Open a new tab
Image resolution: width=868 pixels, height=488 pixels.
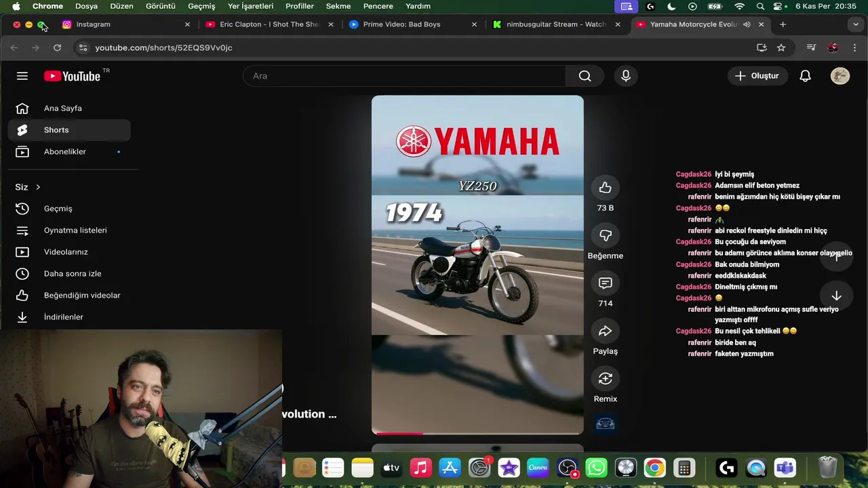pos(783,24)
